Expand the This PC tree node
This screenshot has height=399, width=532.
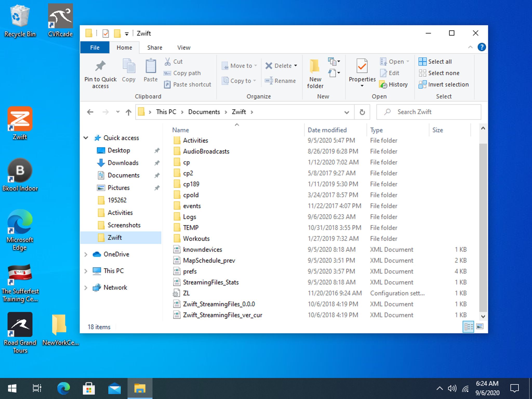86,271
